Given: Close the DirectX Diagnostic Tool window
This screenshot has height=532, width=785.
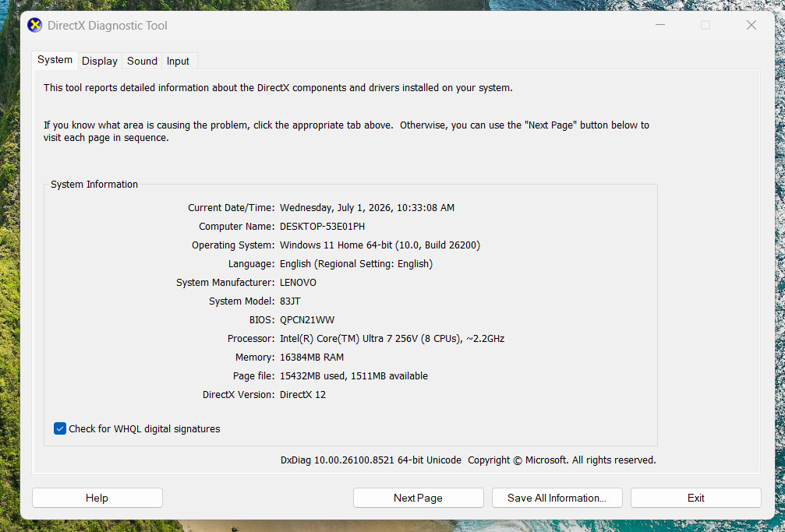Looking at the screenshot, I should (x=751, y=25).
